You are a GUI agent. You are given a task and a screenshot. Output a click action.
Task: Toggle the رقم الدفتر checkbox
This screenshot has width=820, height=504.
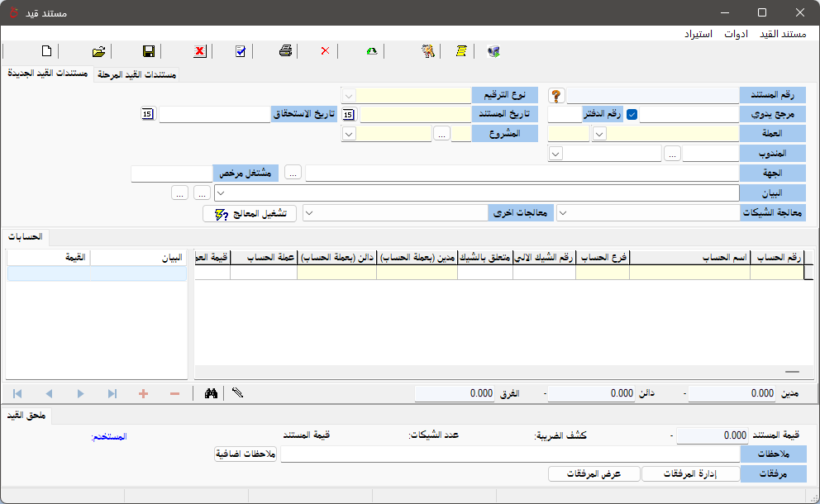632,115
